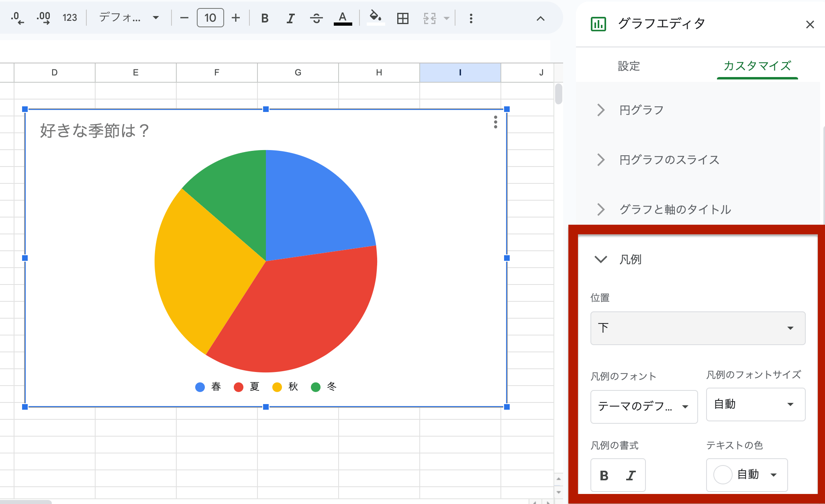
Task: Open the 123 number format menu
Action: tap(69, 18)
